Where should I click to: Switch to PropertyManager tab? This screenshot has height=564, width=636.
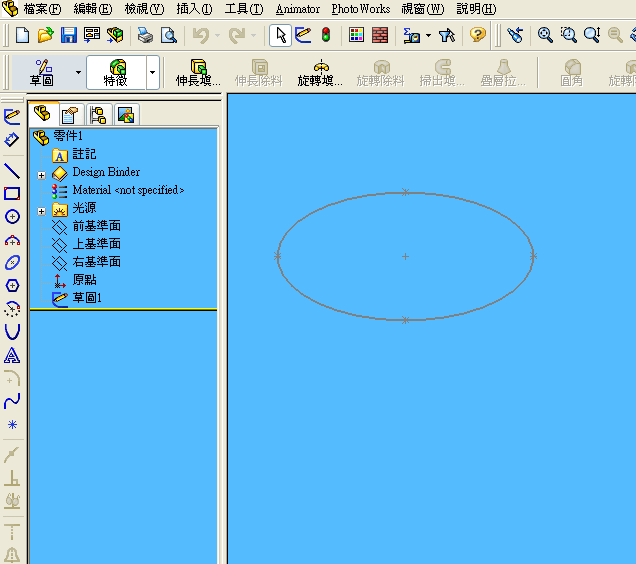[71, 115]
